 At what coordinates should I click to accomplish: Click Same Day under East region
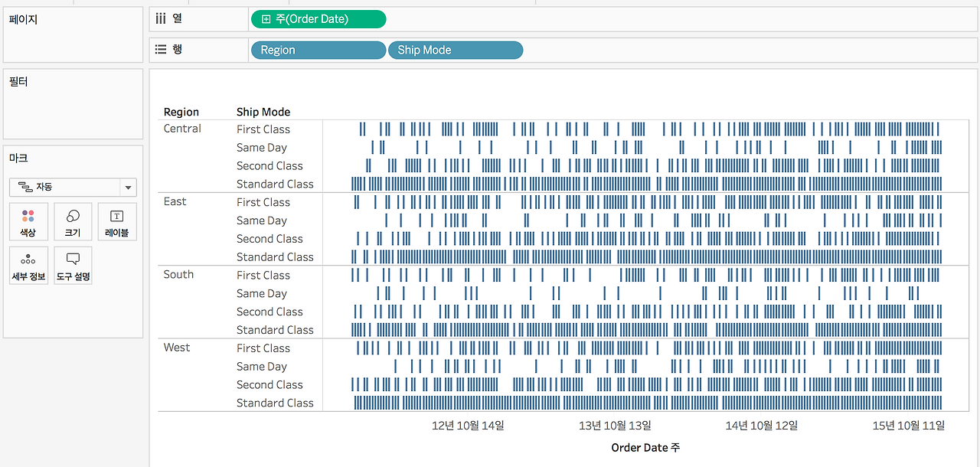pyautogui.click(x=262, y=220)
